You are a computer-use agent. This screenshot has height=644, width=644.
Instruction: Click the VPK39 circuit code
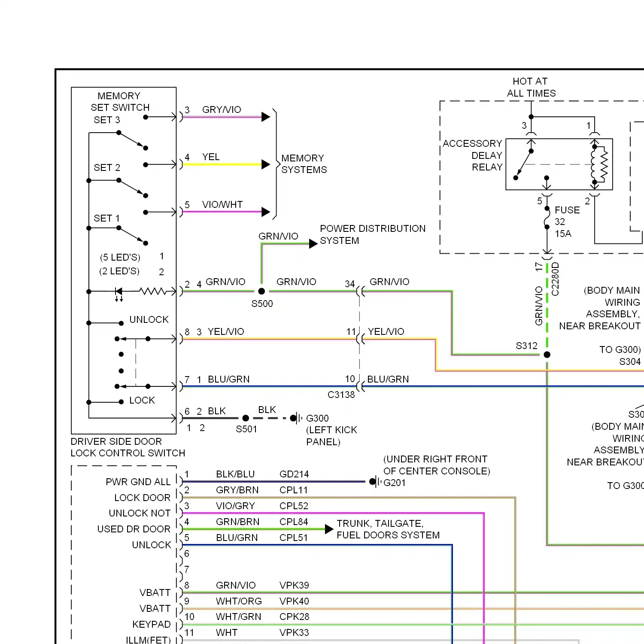pyautogui.click(x=294, y=585)
